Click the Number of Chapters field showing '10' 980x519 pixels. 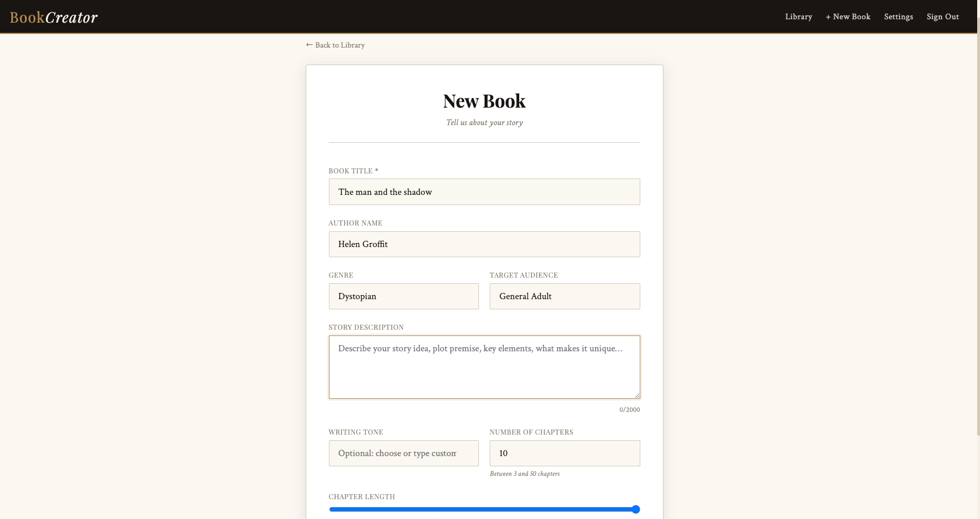pyautogui.click(x=564, y=453)
